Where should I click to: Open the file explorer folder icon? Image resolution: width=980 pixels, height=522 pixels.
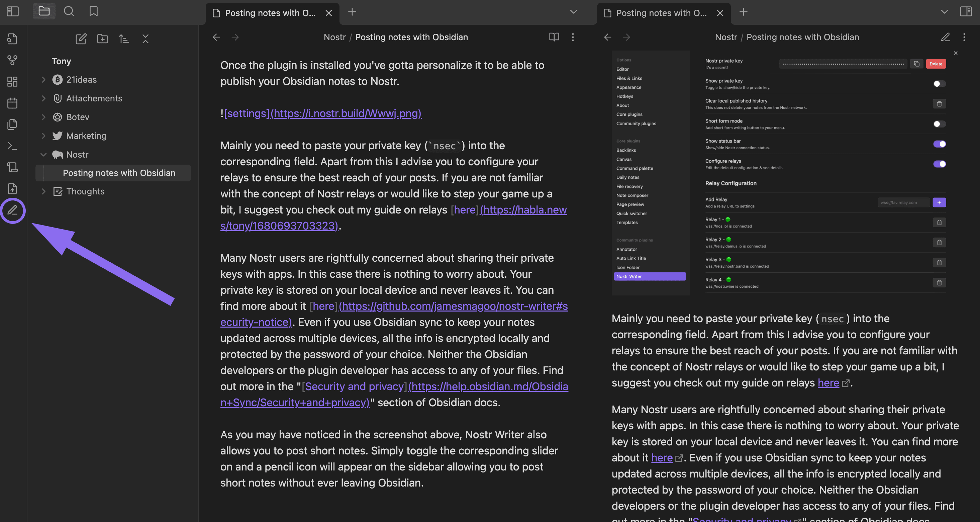pos(44,11)
